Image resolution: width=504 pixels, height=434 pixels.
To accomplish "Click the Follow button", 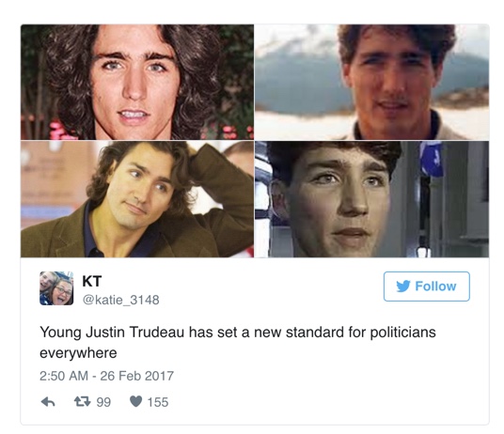I will (427, 287).
